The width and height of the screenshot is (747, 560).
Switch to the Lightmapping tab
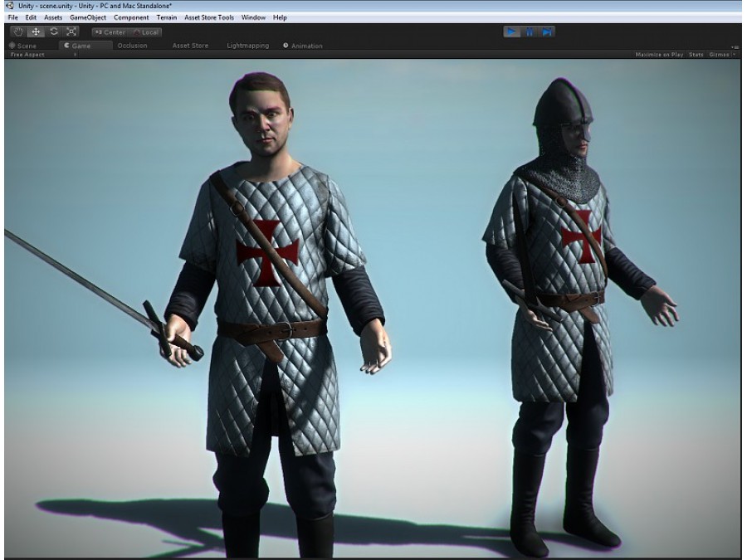(247, 46)
